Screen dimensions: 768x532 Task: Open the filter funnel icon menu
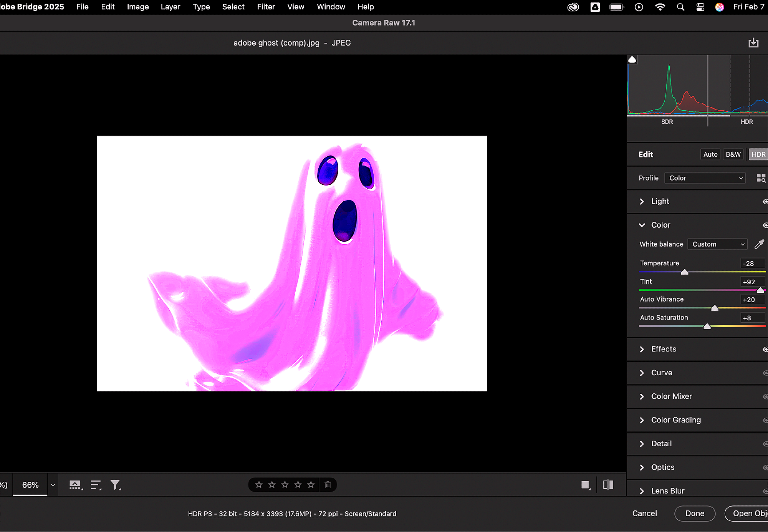pos(115,485)
